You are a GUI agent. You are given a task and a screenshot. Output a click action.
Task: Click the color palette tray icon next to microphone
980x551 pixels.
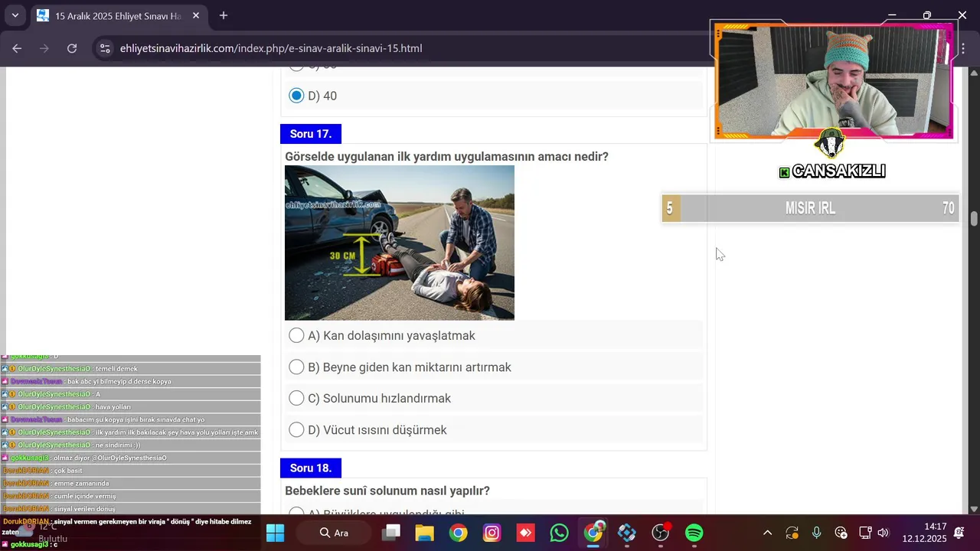pos(841,533)
